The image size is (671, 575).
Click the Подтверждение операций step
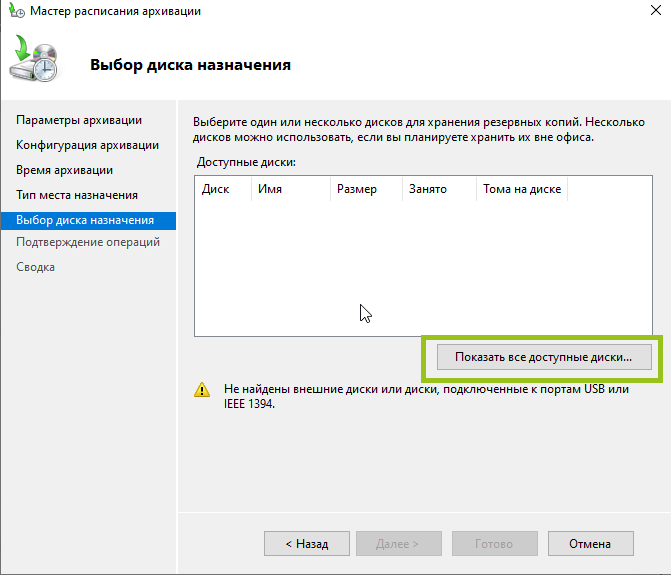(x=88, y=242)
